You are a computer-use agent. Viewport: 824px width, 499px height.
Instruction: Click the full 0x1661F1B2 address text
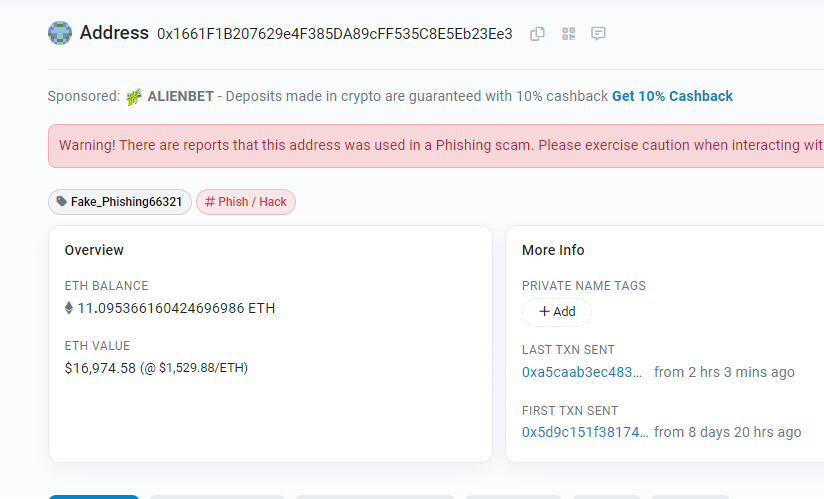pyautogui.click(x=334, y=34)
